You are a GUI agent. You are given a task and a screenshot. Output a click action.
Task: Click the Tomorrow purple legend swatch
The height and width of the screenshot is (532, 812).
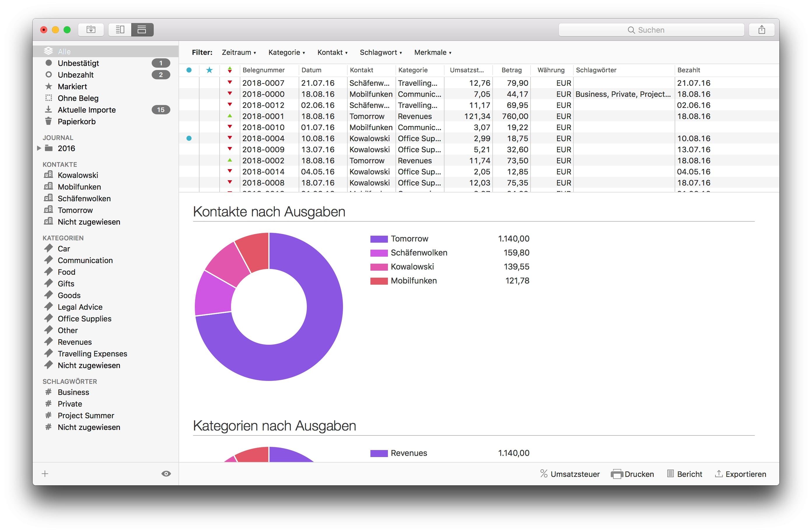point(379,239)
